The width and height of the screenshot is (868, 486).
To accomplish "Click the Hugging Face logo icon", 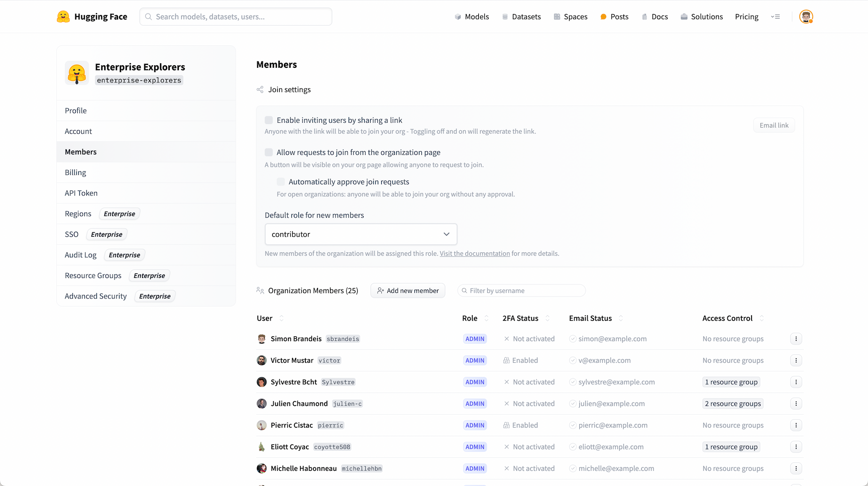I will pos(63,17).
